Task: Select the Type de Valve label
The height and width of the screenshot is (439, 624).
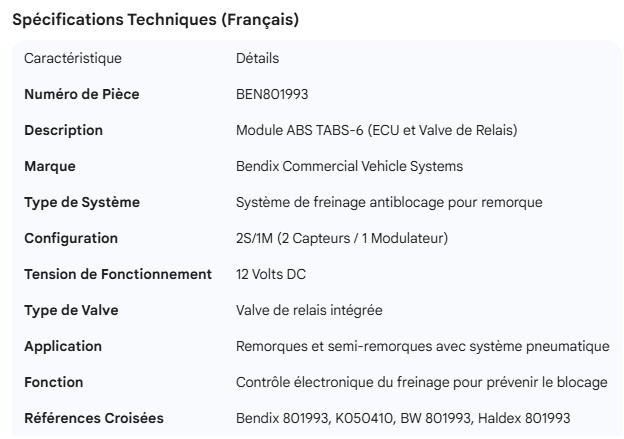Action: click(x=71, y=310)
